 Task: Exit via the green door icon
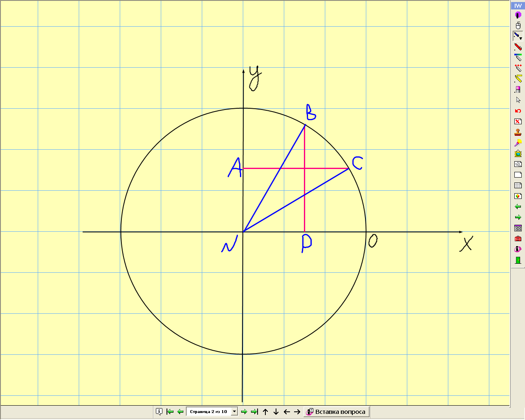(x=518, y=260)
